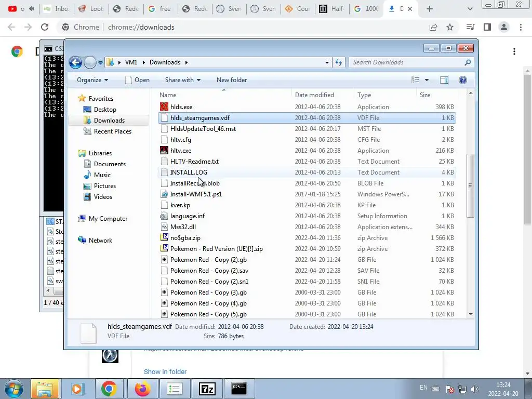The image size is (532, 399).
Task: Create a New folder
Action: coord(232,80)
